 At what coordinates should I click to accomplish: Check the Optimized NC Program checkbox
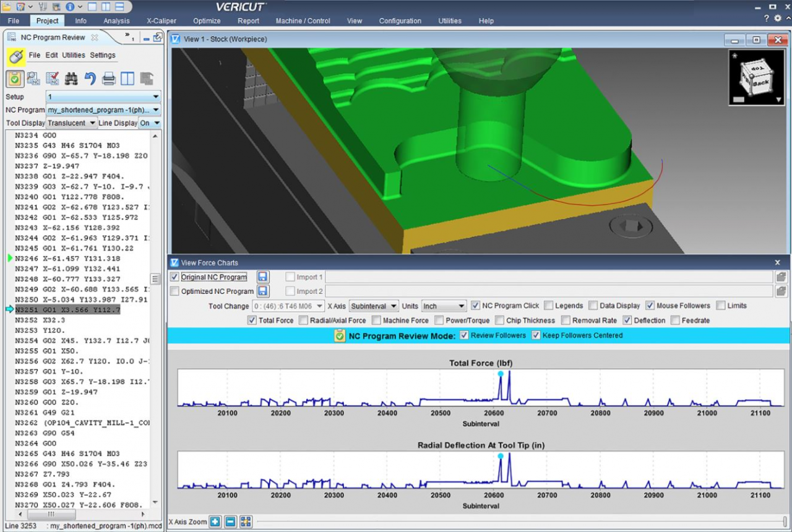point(175,291)
